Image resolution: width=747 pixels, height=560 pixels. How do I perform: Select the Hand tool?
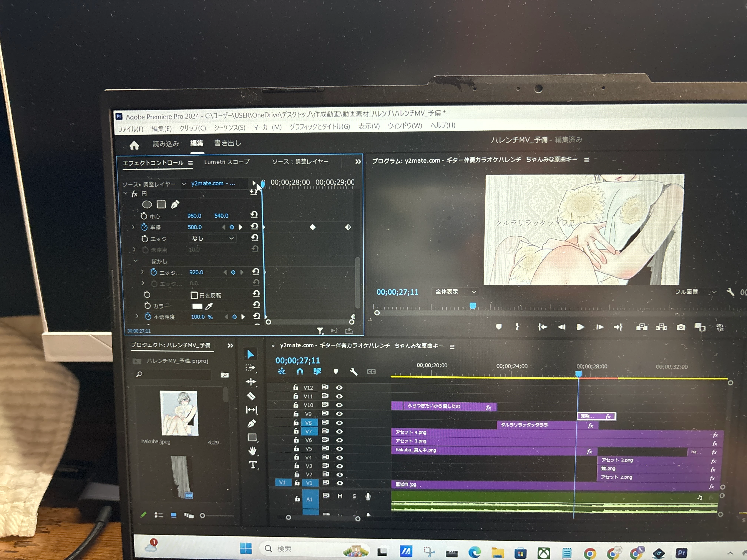point(252,451)
